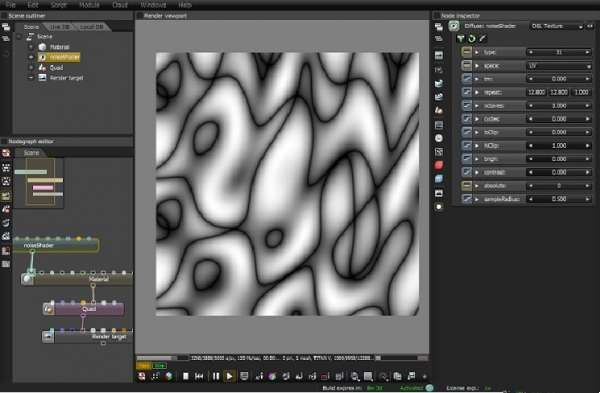600x393 pixels.
Task: Expand the repeat parameter arrow
Action: [477, 92]
